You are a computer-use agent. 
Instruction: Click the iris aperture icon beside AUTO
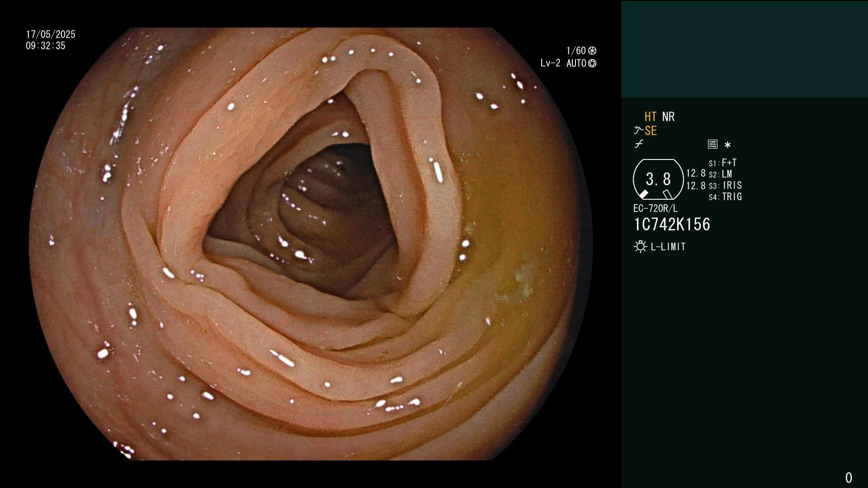(x=592, y=63)
